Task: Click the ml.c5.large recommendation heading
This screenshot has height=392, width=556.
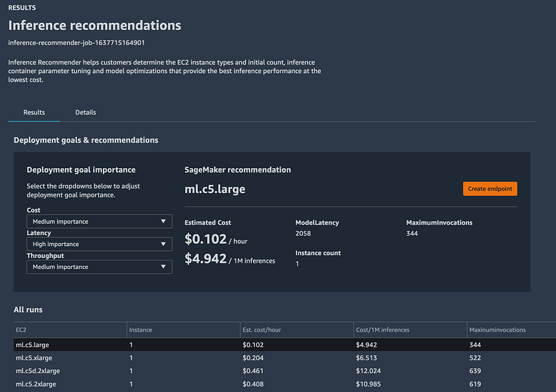Action: (x=215, y=189)
